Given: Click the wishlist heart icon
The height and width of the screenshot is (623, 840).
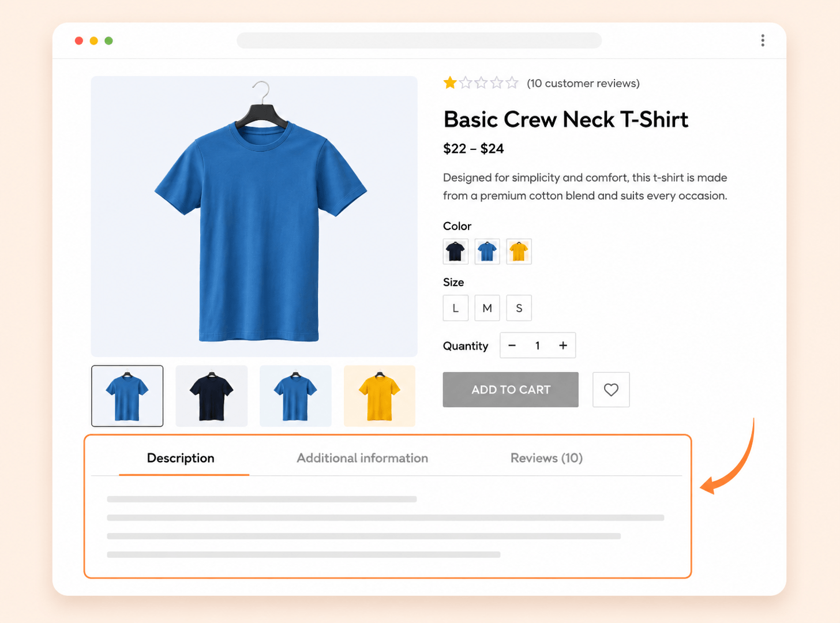Looking at the screenshot, I should [x=611, y=390].
